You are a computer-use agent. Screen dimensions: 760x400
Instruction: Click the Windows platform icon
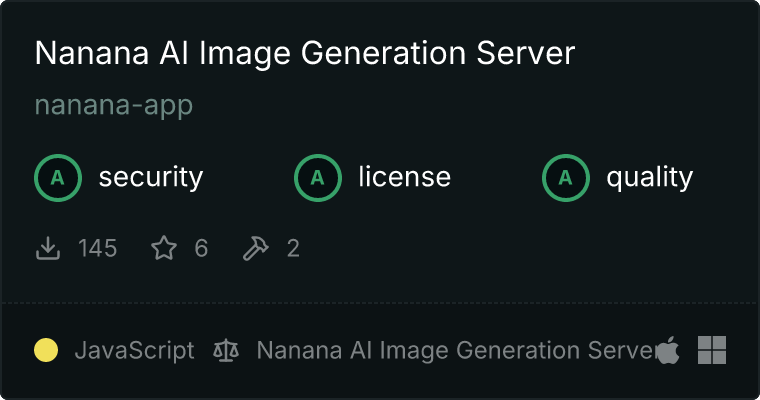(712, 350)
